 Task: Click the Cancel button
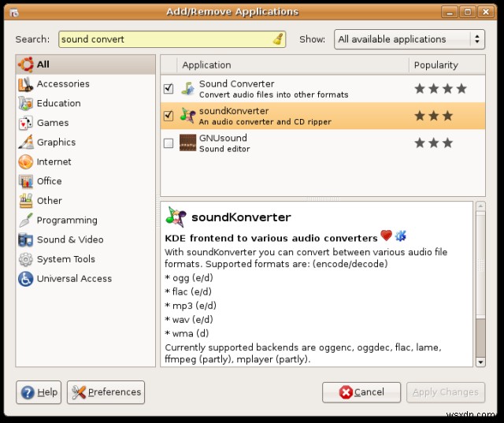[361, 392]
